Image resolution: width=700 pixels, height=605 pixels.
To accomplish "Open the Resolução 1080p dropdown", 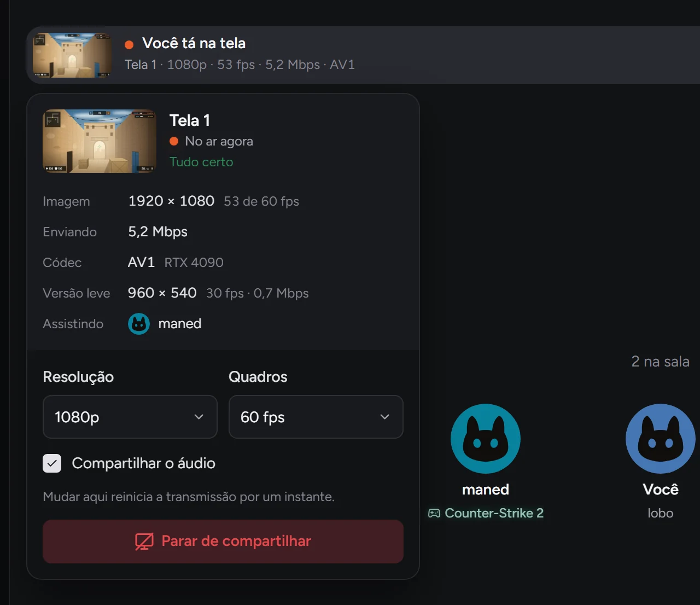I will pos(130,417).
